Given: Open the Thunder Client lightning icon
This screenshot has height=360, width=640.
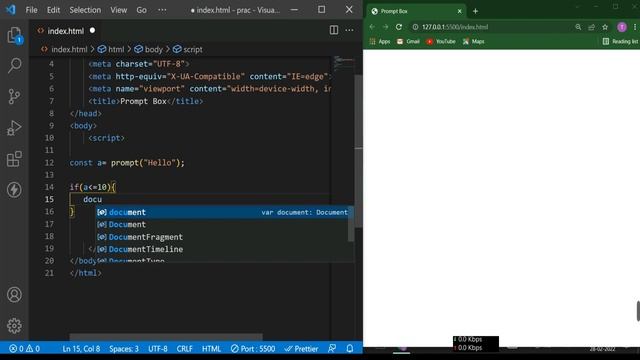Looking at the screenshot, I should coord(14,190).
